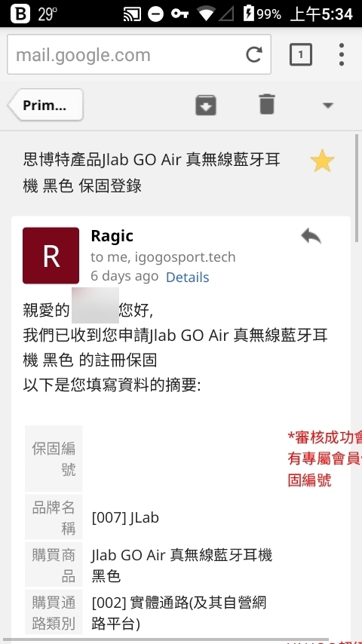Reply using the arrow icon
Image resolution: width=362 pixels, height=644 pixels.
click(x=311, y=236)
